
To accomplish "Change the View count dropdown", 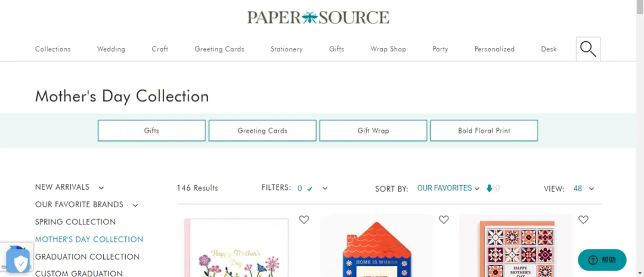I will coord(584,189).
